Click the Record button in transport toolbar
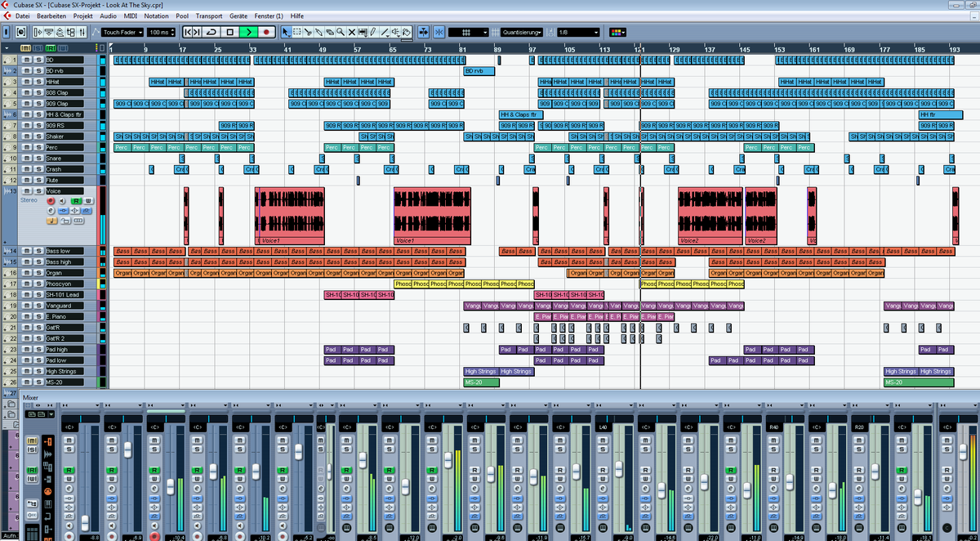This screenshot has height=541, width=980. 266,32
